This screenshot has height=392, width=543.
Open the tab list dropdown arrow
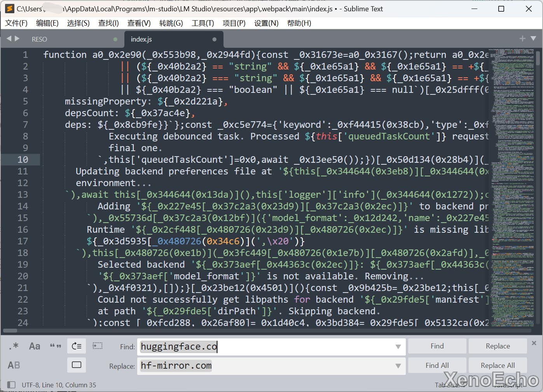click(533, 38)
